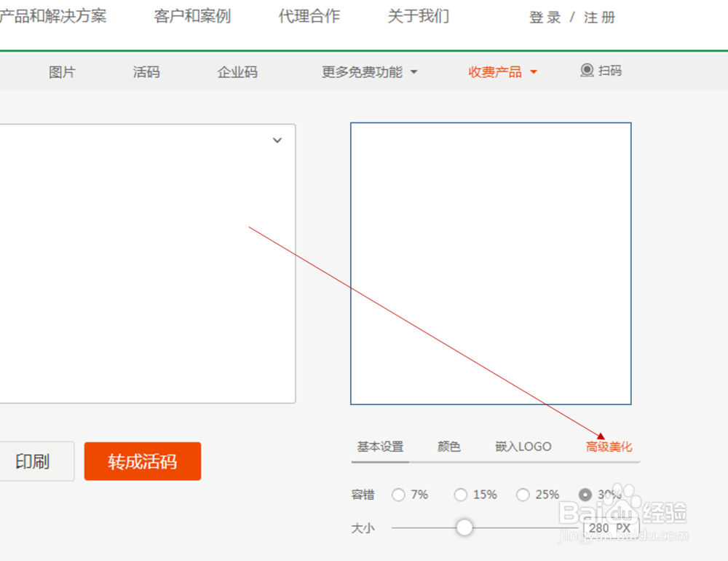
Task: Click the 登录 link
Action: pyautogui.click(x=545, y=17)
